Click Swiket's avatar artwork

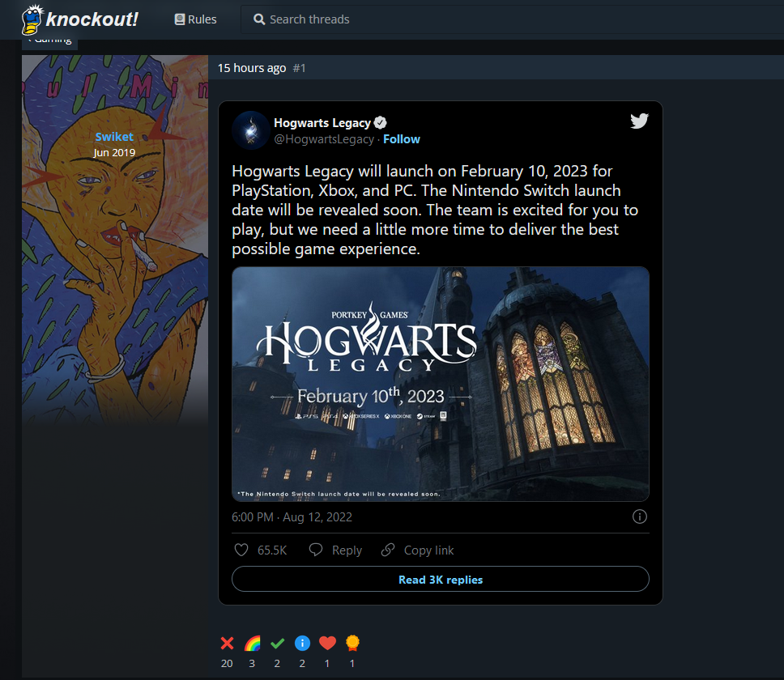115,240
